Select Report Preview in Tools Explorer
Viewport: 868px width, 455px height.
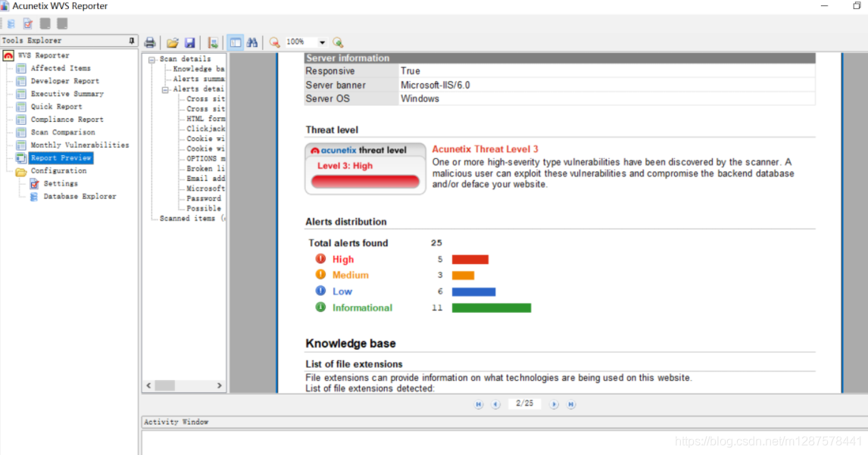(x=61, y=157)
